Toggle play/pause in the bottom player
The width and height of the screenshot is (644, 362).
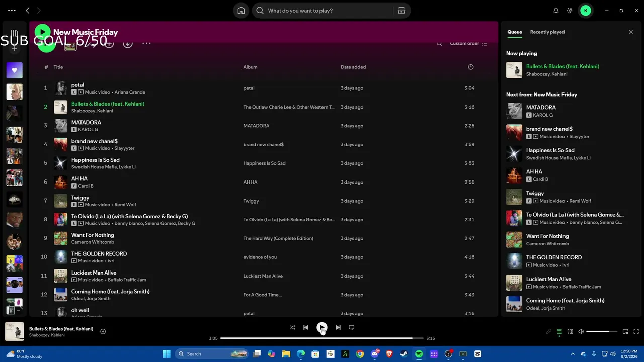click(x=322, y=327)
